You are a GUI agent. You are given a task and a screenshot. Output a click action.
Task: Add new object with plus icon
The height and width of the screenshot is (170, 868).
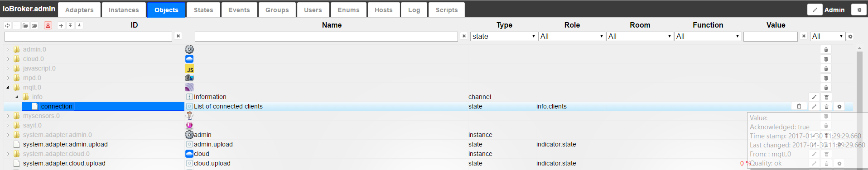click(x=61, y=25)
